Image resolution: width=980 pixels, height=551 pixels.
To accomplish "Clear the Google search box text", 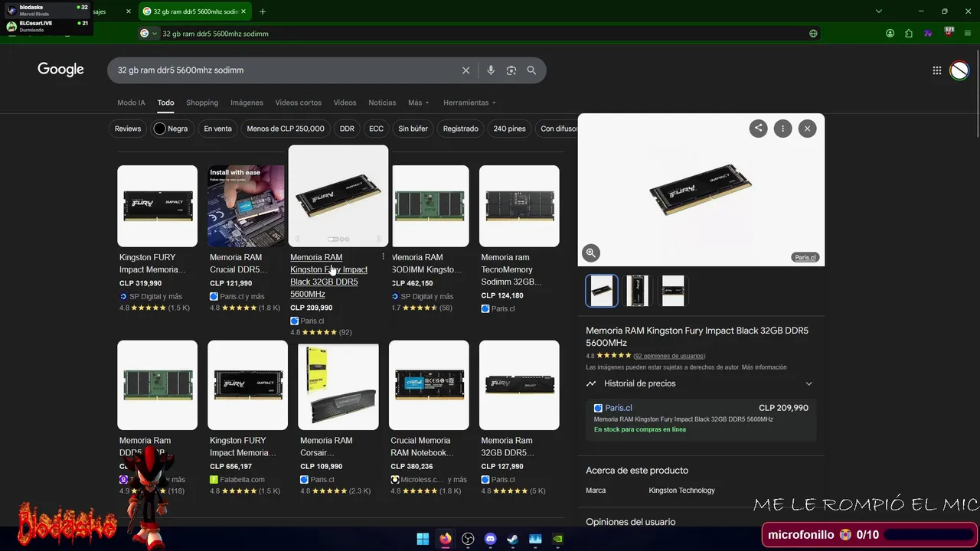I will click(x=465, y=70).
